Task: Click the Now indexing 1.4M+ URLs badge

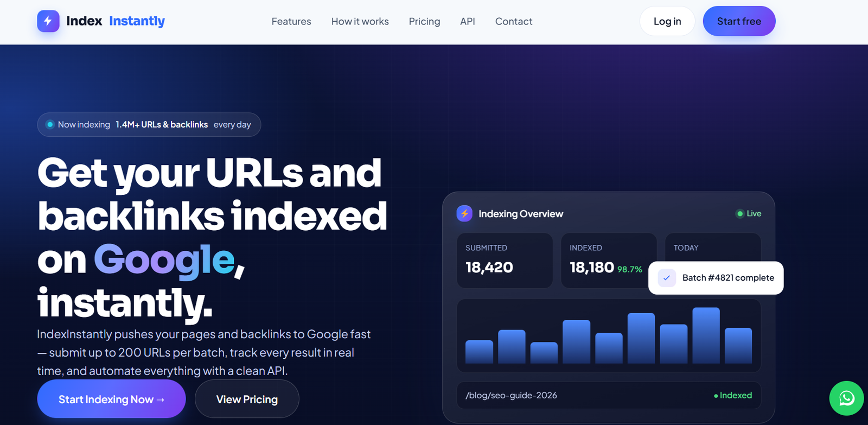Action: (149, 124)
